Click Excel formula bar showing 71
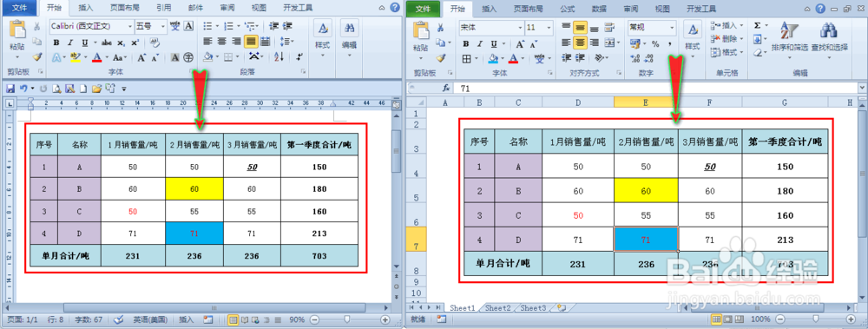The height and width of the screenshot is (329, 868). (656, 88)
